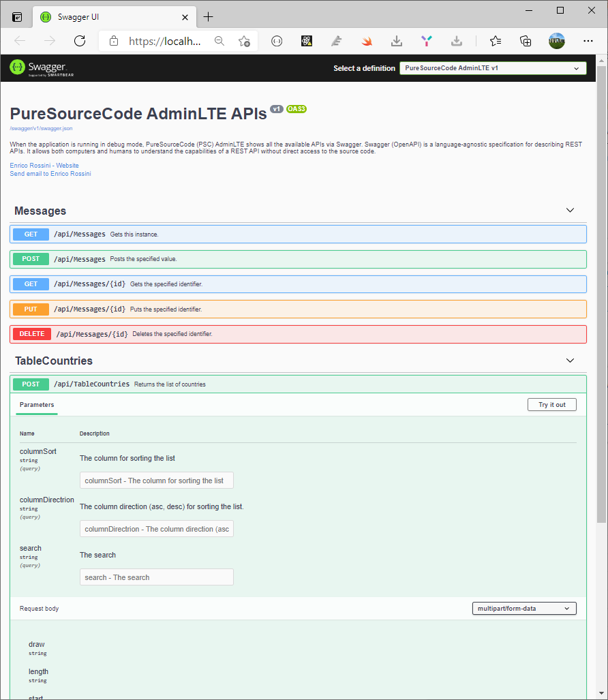Click the orange swift bird extension icon

point(367,41)
